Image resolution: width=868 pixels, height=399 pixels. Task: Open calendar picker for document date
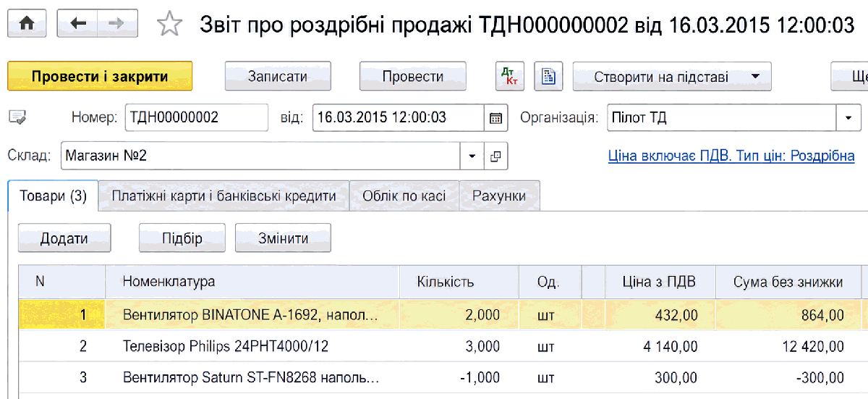coord(495,117)
